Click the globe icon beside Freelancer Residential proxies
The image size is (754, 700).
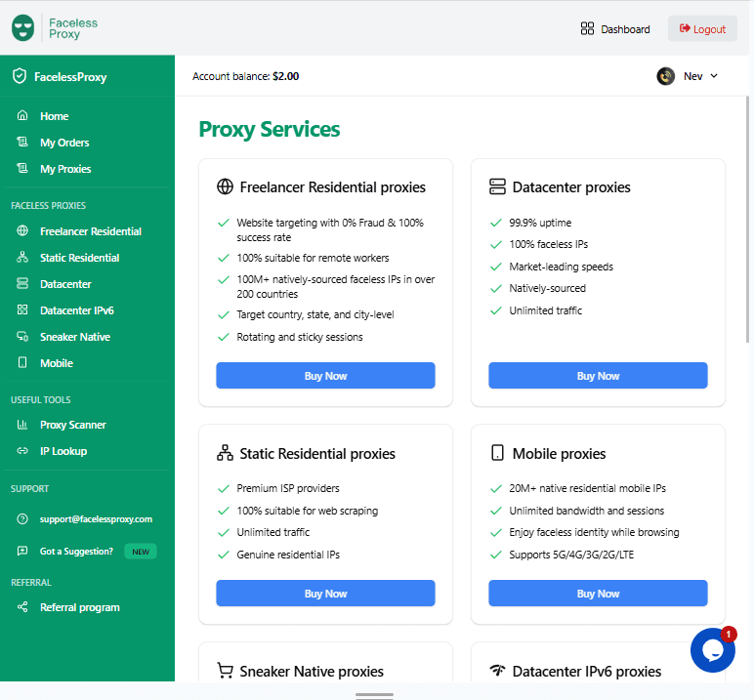pyautogui.click(x=225, y=186)
